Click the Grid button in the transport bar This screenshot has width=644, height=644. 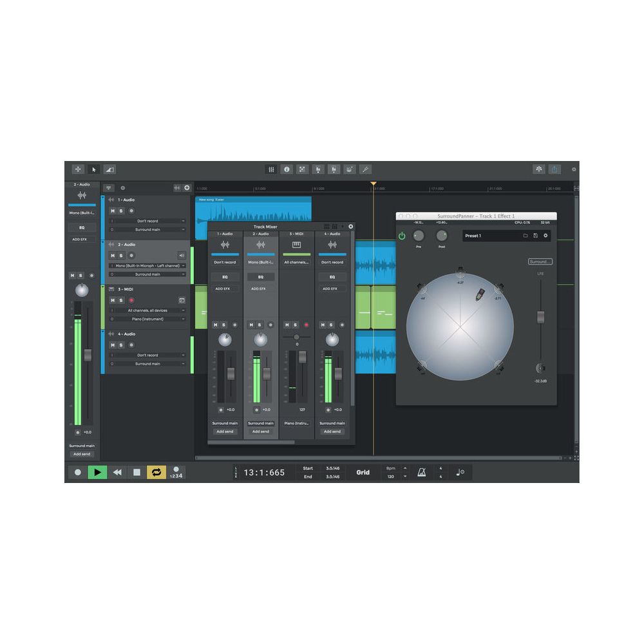363,472
